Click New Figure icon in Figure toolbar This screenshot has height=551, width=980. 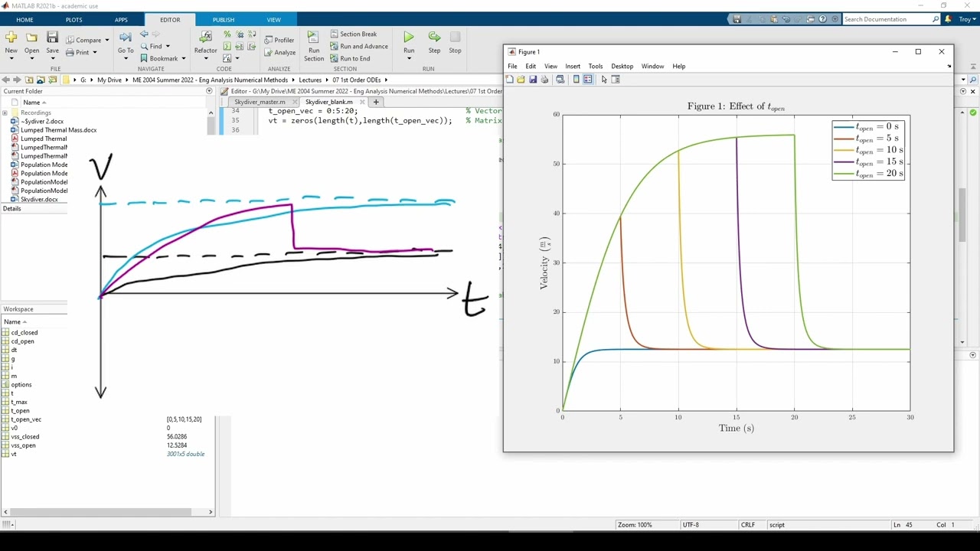point(510,80)
